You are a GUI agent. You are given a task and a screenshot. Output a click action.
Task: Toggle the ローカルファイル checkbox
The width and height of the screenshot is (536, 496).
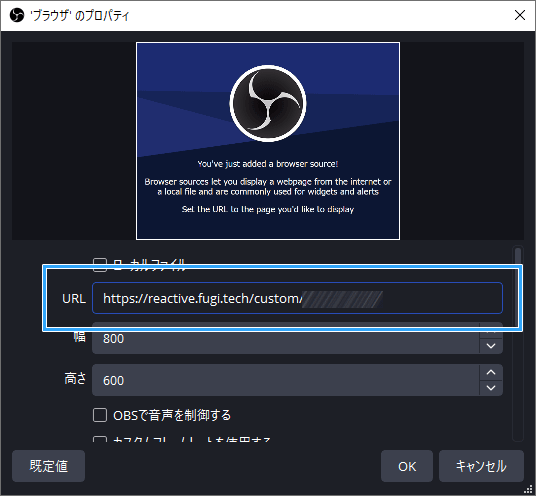[x=100, y=265]
